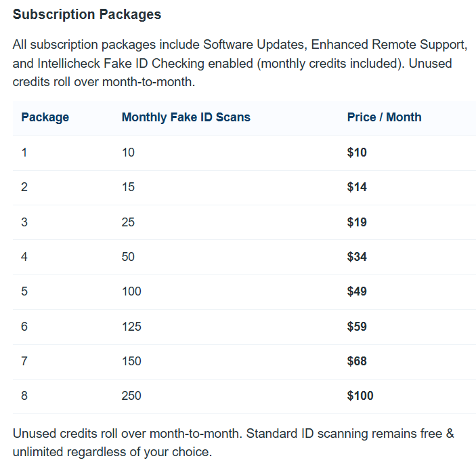Click the Subscription Packages heading
This screenshot has width=476, height=469.
[x=87, y=14]
